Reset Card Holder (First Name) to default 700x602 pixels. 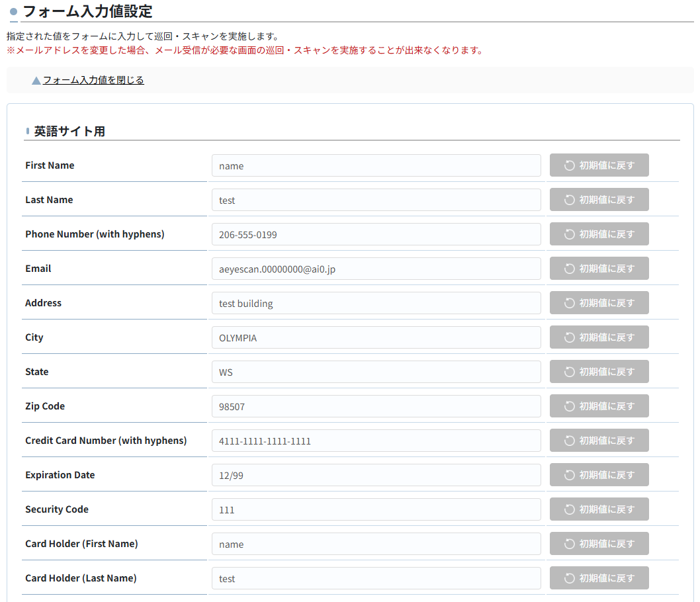click(x=599, y=544)
